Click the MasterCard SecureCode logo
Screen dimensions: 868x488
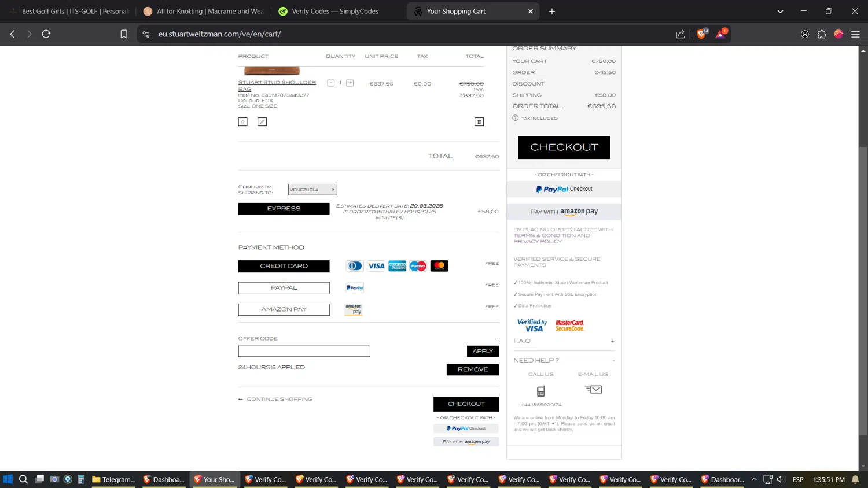pos(570,326)
